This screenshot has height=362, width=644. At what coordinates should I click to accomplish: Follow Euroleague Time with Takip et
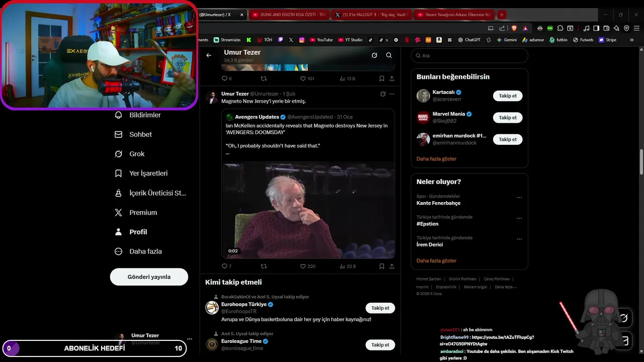pyautogui.click(x=380, y=345)
